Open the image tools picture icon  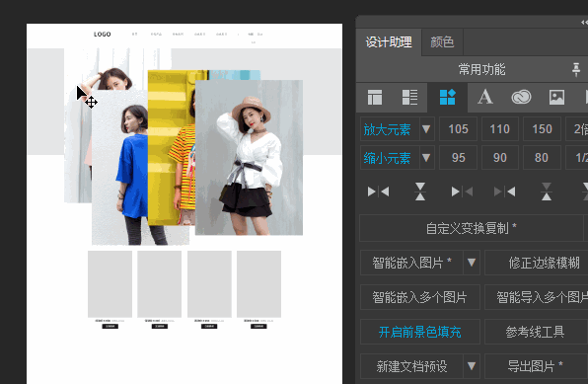pyautogui.click(x=556, y=97)
